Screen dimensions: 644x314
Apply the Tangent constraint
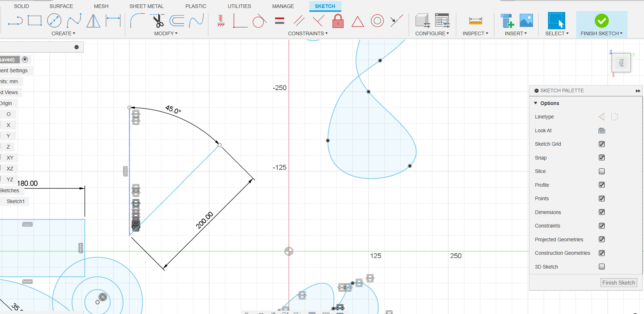click(x=260, y=21)
